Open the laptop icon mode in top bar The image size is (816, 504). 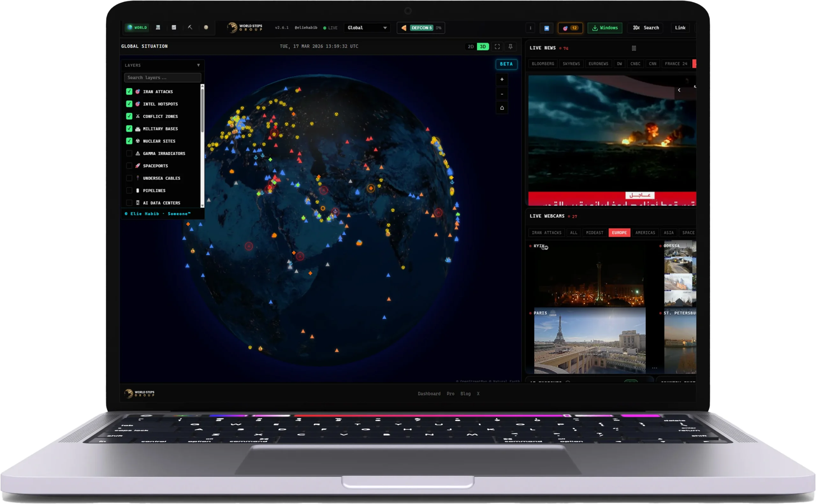[158, 28]
